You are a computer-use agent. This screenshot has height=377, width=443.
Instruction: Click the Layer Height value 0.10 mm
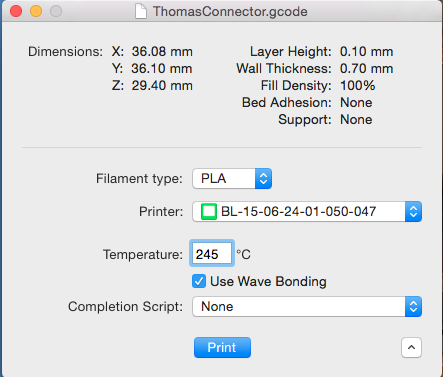coord(366,52)
